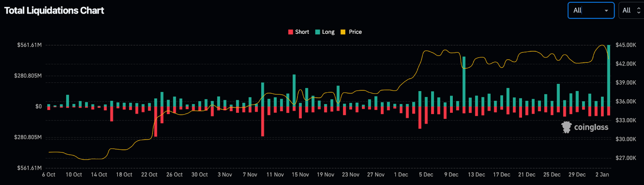Toggle the Long series legend label

328,32
